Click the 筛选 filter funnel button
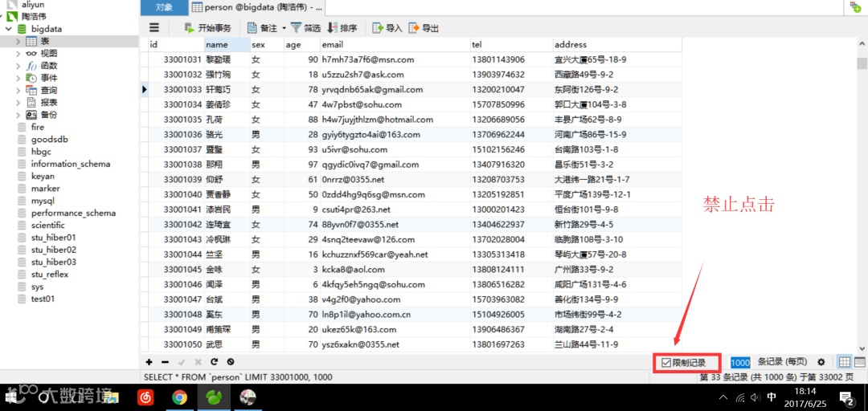Image resolution: width=868 pixels, height=411 pixels. pyautogui.click(x=305, y=27)
